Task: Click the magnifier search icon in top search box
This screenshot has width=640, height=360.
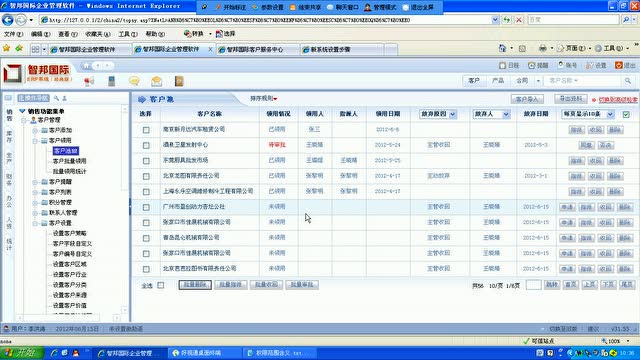Action: click(x=628, y=81)
